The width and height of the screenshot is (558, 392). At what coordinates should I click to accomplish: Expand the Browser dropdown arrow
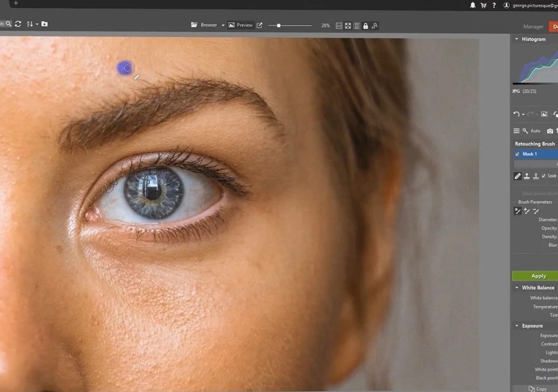coord(223,25)
